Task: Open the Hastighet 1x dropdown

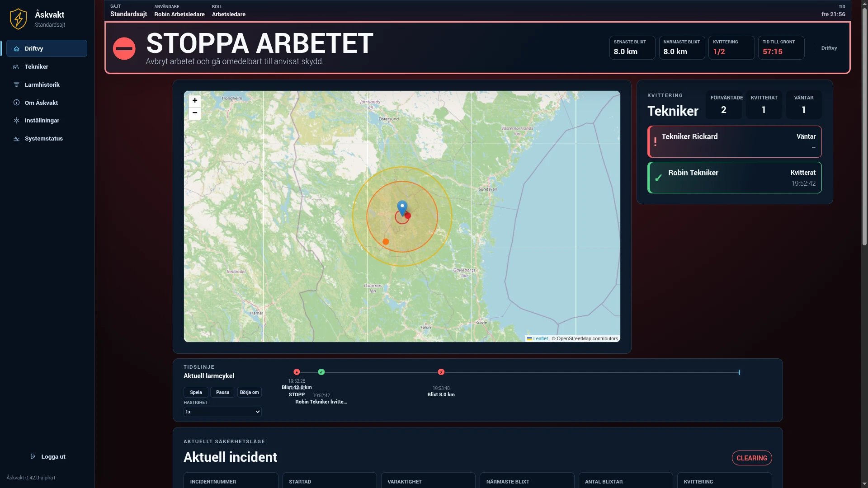Action: [222, 412]
